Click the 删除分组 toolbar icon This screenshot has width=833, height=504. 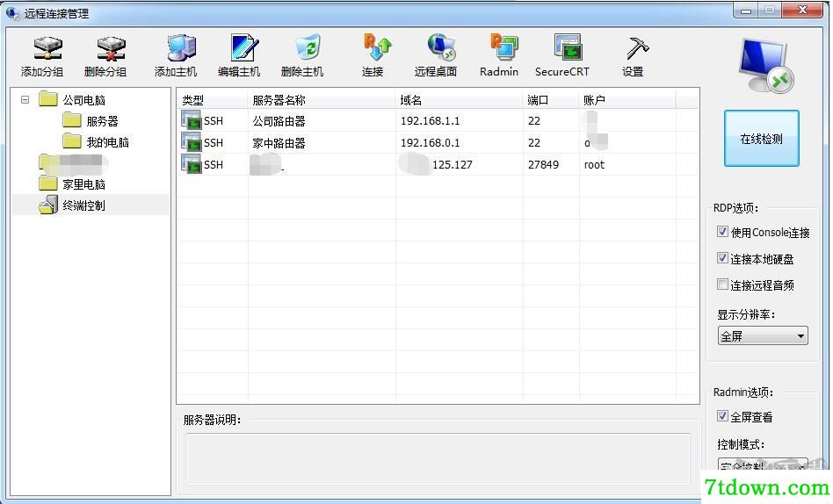[111, 48]
